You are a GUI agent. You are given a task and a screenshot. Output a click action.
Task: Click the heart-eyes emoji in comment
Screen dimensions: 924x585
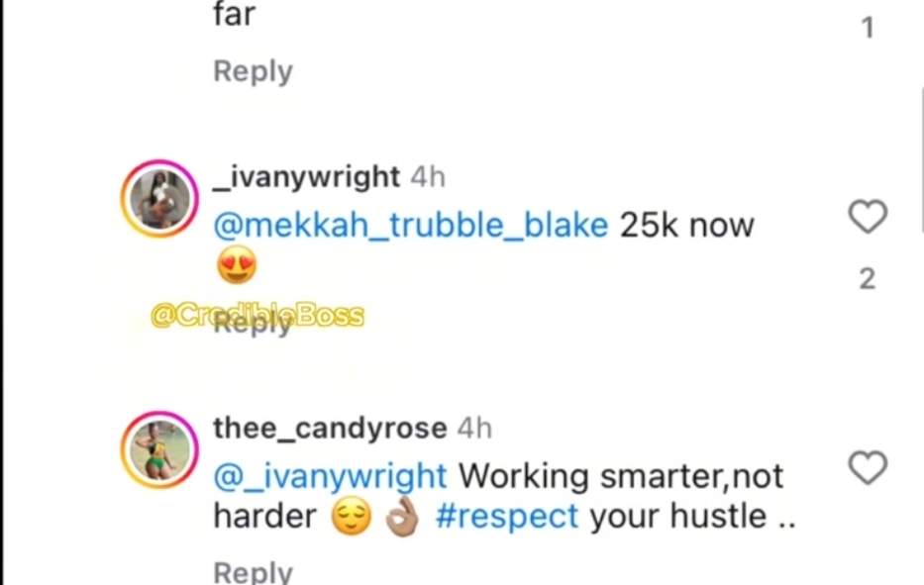pyautogui.click(x=237, y=265)
